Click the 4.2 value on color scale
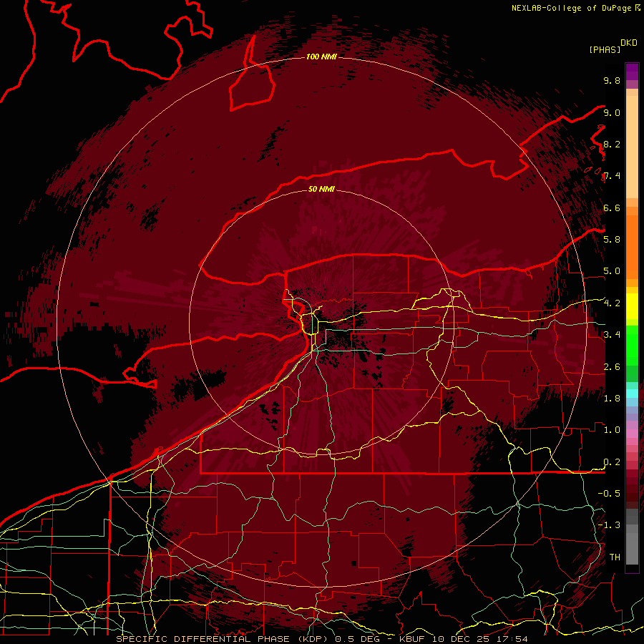644x644 pixels. pos(612,303)
